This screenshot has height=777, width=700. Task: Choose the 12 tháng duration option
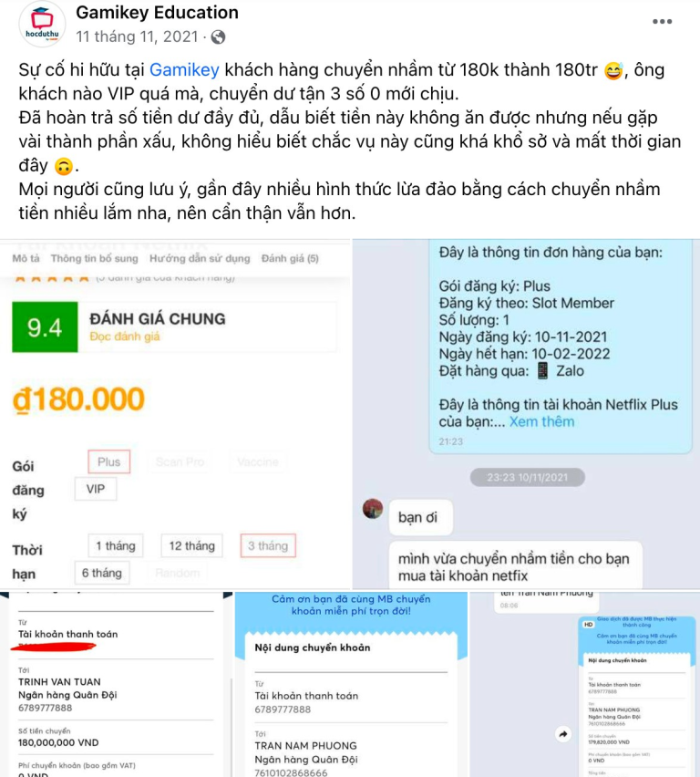click(x=191, y=545)
